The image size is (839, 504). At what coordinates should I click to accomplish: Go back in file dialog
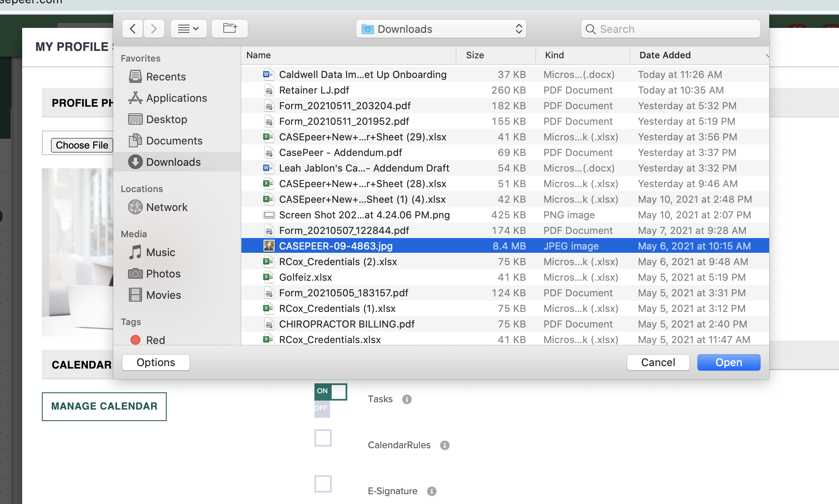click(x=133, y=29)
